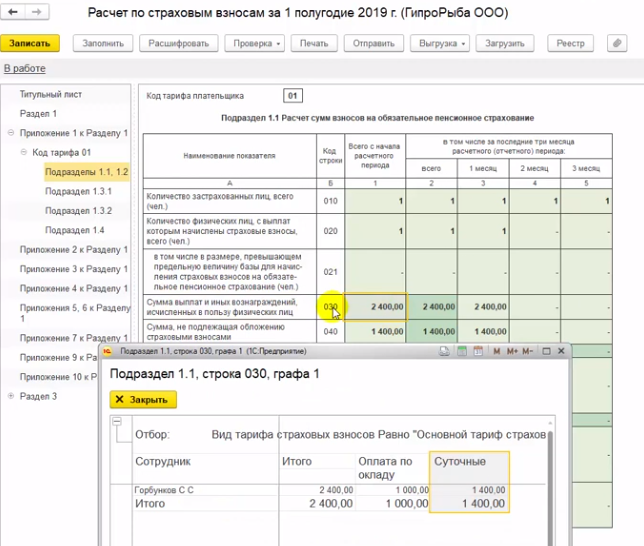Collapse Приложение 1 к Разделу 1 node
This screenshot has height=546, width=644.
tap(10, 133)
